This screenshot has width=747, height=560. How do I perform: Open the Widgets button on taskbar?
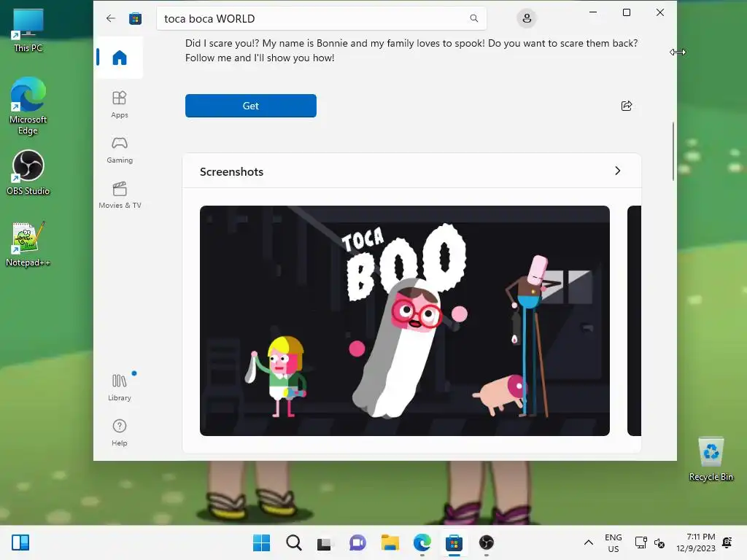20,542
